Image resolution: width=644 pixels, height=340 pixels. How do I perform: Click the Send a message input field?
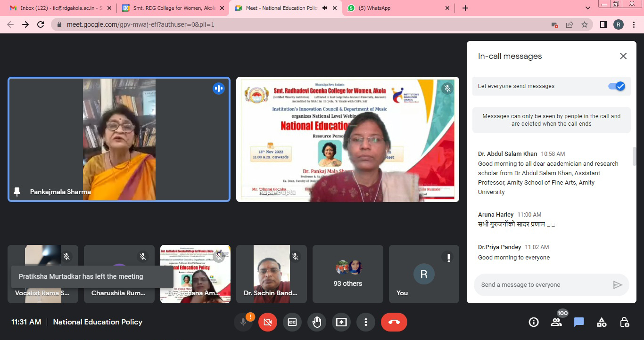[542, 285]
